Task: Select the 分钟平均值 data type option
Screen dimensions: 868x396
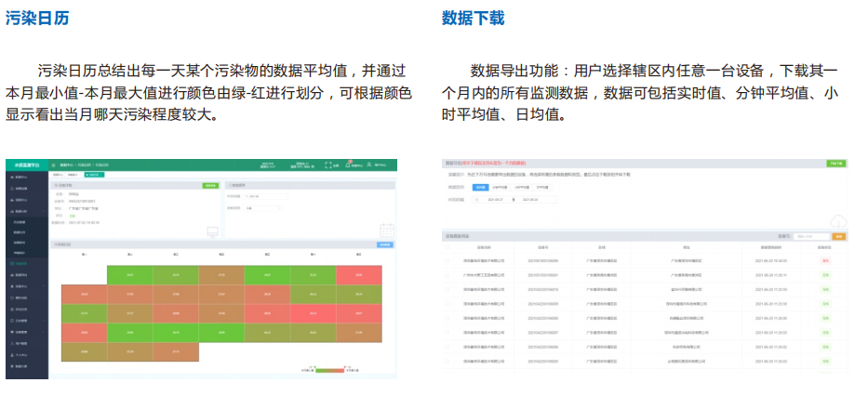Action: coord(500,187)
